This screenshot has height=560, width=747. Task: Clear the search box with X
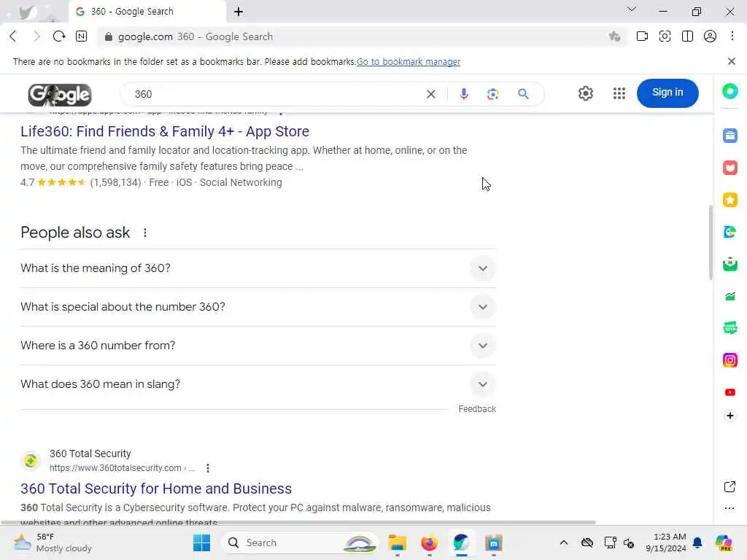[430, 94]
